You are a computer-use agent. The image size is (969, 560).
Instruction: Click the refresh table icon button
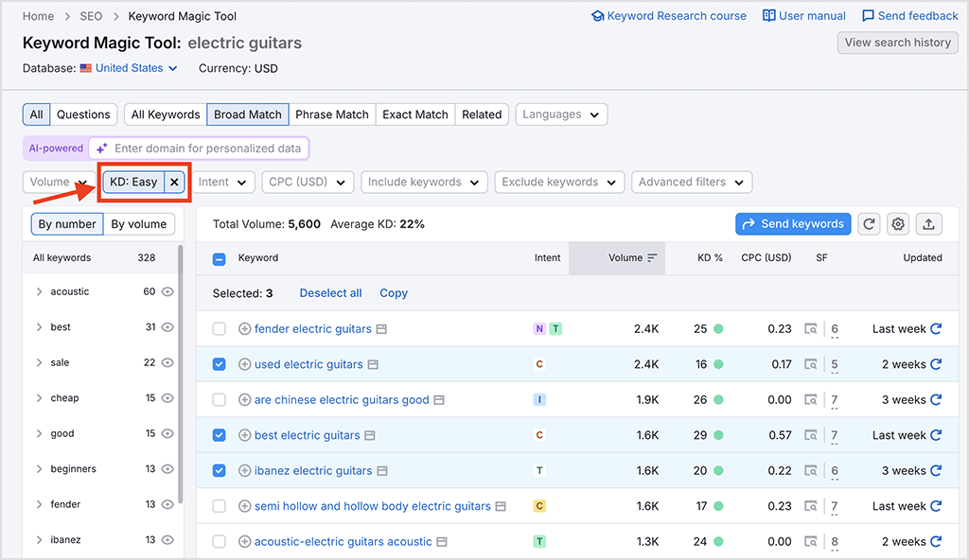[x=869, y=224]
